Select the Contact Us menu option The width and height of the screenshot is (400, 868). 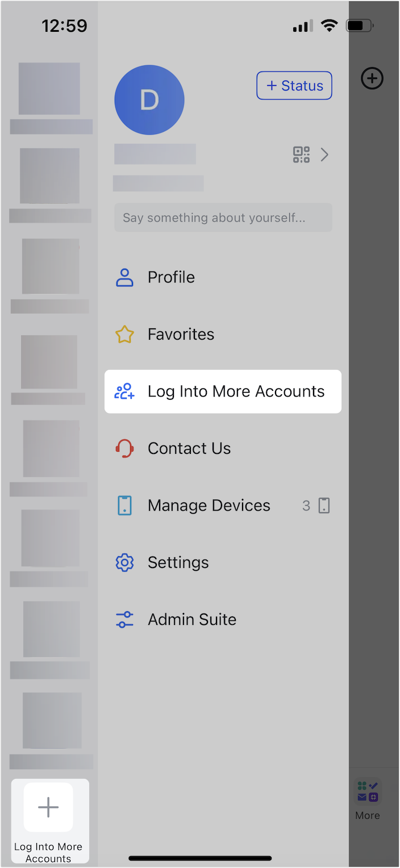(x=189, y=448)
